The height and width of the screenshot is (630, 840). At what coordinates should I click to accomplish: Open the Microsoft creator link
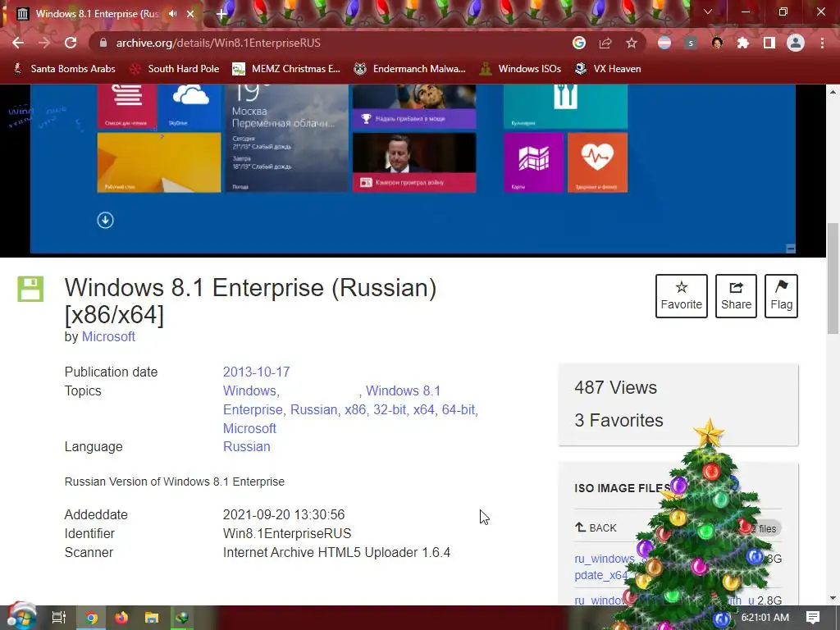[108, 336]
